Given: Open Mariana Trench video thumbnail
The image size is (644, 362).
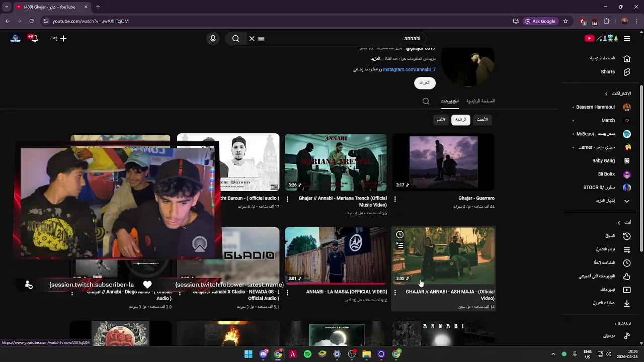Looking at the screenshot, I should tap(336, 162).
